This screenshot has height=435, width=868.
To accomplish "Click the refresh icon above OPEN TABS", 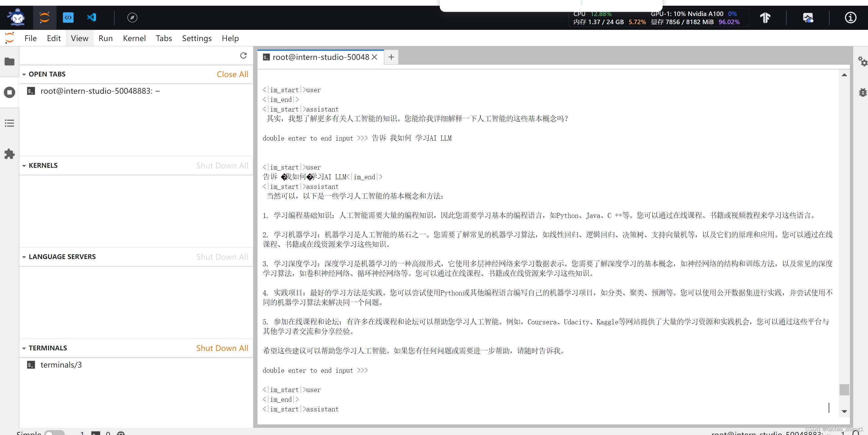I will [x=243, y=56].
